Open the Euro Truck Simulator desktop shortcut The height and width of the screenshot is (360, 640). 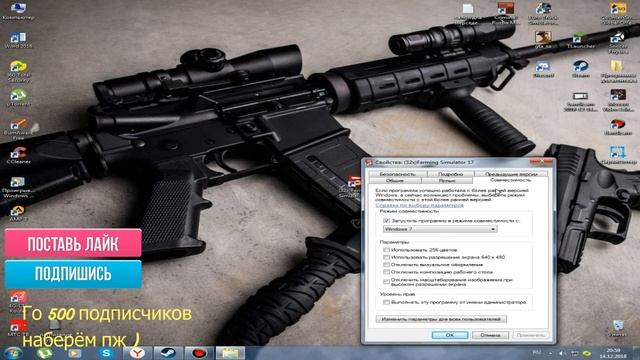[543, 13]
